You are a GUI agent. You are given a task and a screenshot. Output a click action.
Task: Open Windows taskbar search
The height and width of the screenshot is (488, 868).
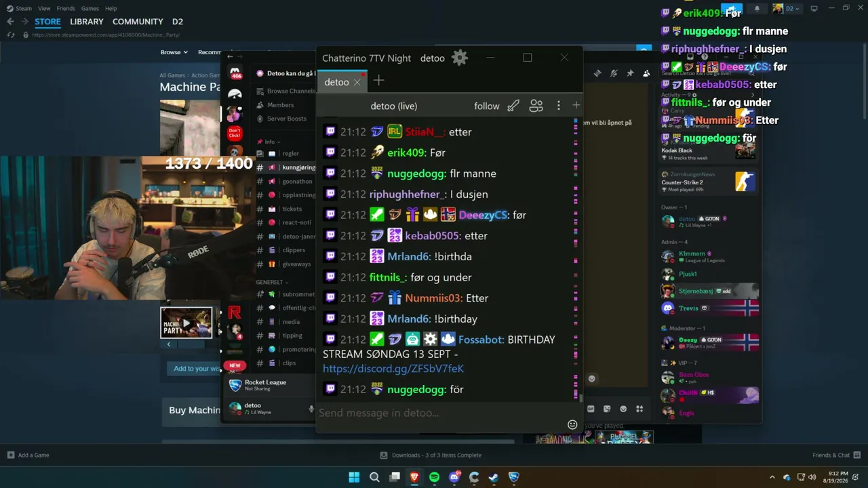coord(374,477)
